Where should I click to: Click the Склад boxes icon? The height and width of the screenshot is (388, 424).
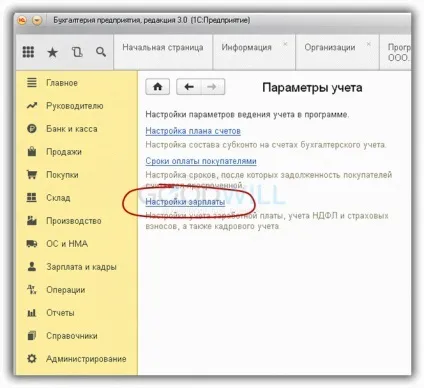click(x=32, y=198)
